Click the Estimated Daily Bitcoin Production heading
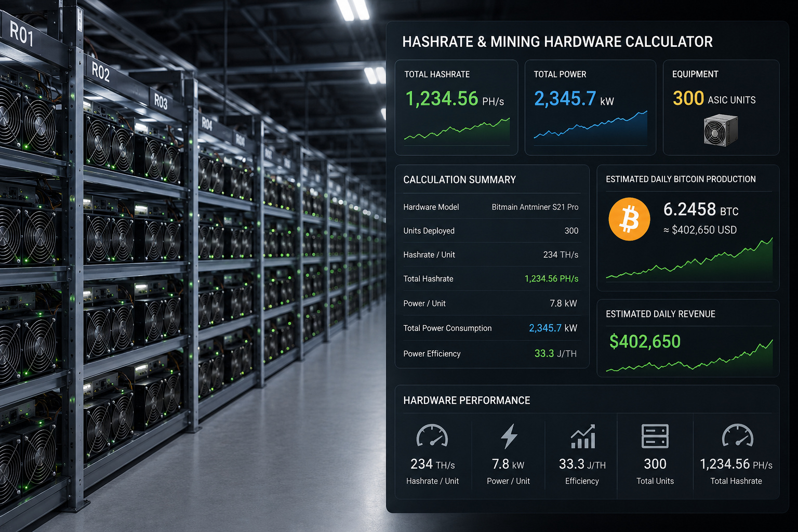 681,179
